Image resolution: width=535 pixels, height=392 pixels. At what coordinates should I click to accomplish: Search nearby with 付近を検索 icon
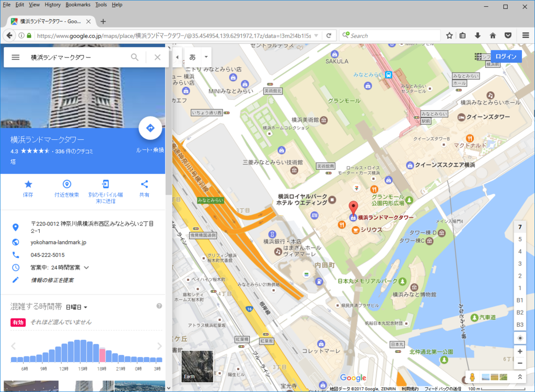coord(67,184)
